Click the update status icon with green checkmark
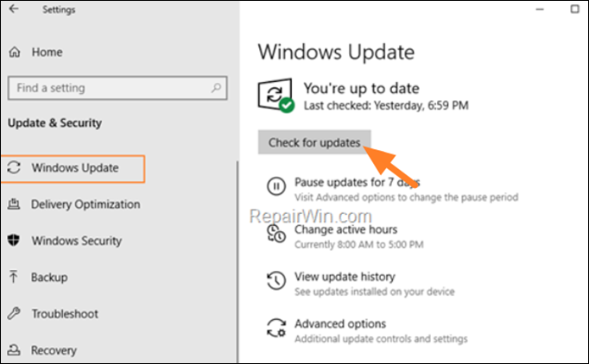Screen dimensions: 589x364 click(276, 96)
